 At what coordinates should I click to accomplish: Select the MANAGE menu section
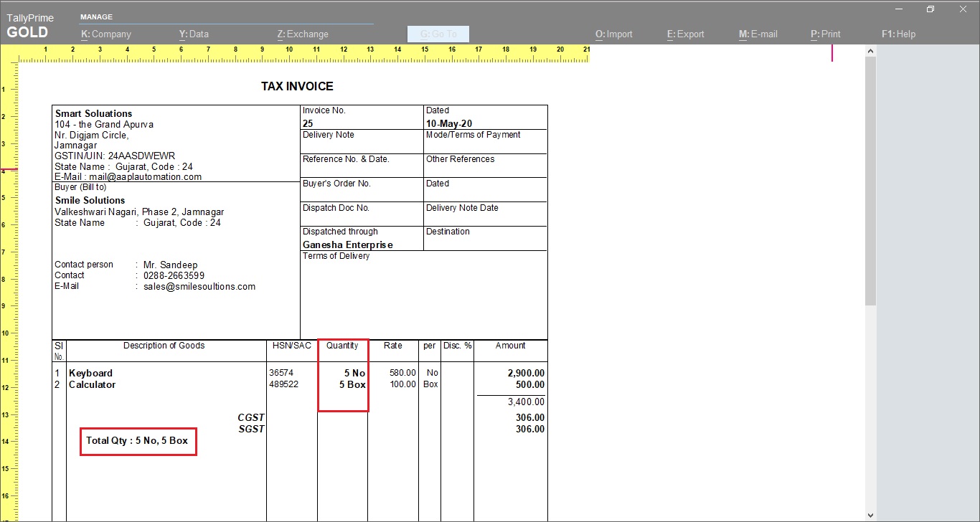[96, 16]
